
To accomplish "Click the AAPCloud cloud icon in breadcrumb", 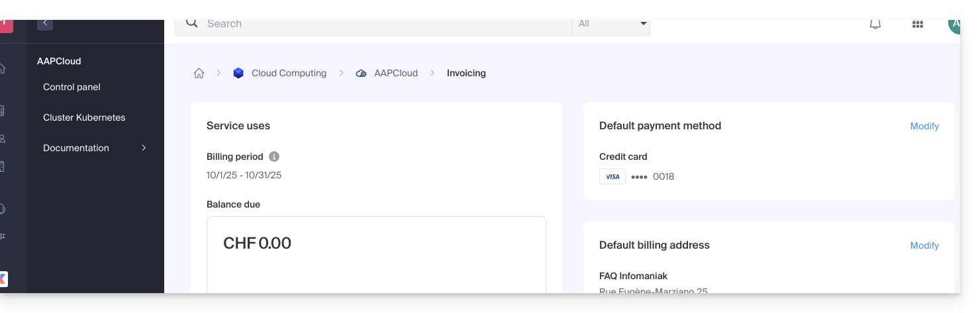I will [x=362, y=74].
